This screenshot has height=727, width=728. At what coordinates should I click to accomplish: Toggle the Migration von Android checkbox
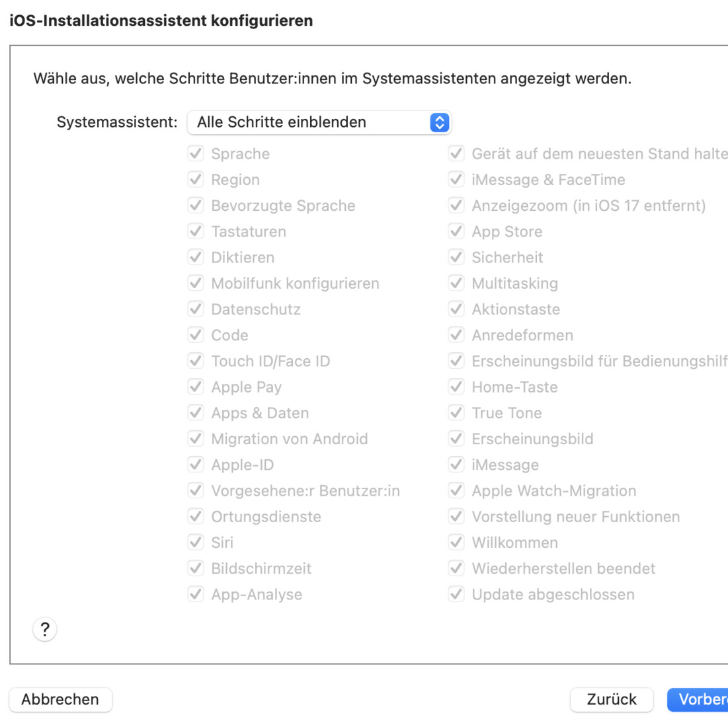pyautogui.click(x=196, y=438)
